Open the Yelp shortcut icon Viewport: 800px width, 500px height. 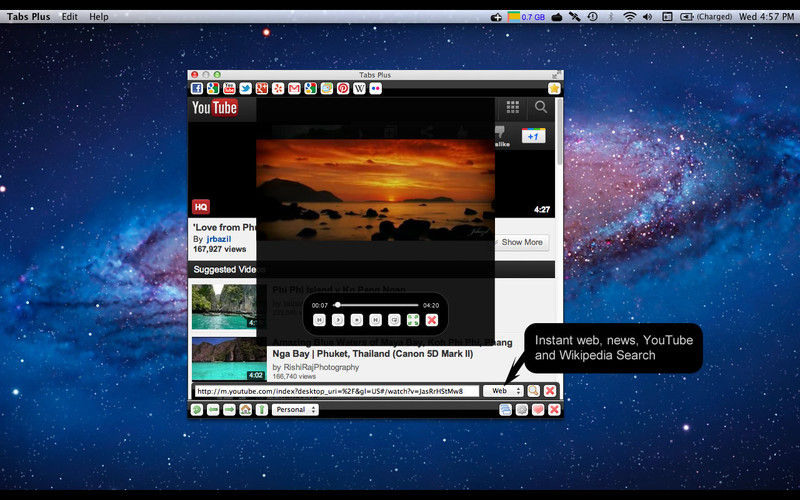(278, 89)
